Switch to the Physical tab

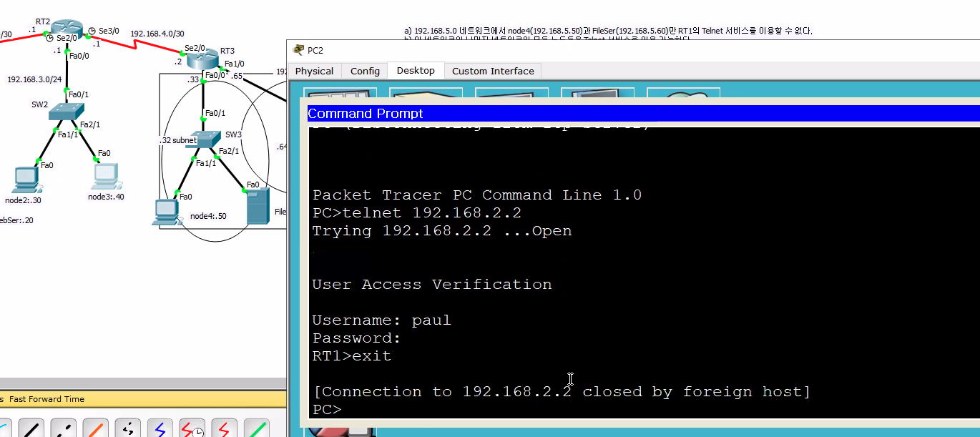coord(314,71)
